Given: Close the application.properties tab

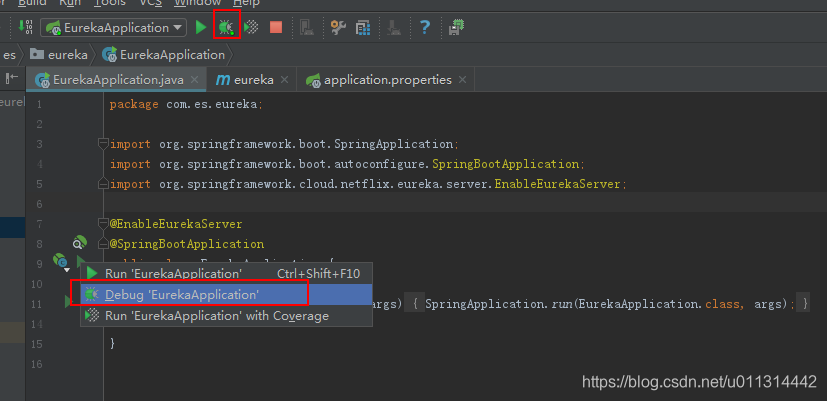Looking at the screenshot, I should [463, 80].
